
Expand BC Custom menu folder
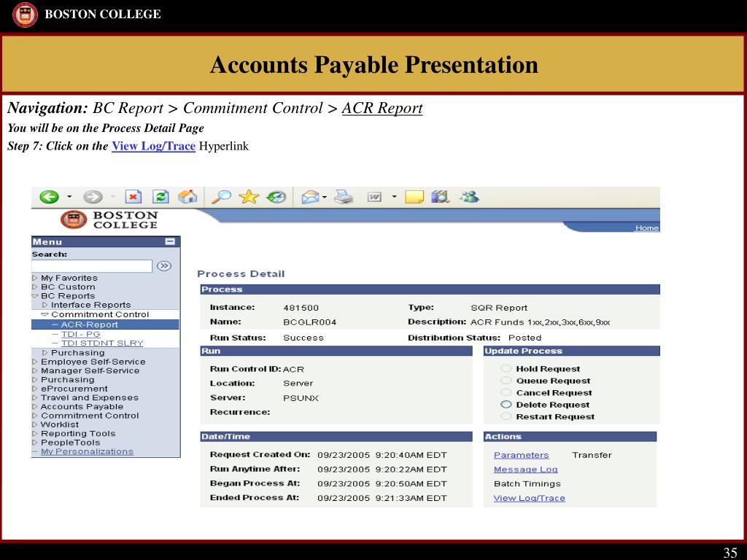coord(35,287)
